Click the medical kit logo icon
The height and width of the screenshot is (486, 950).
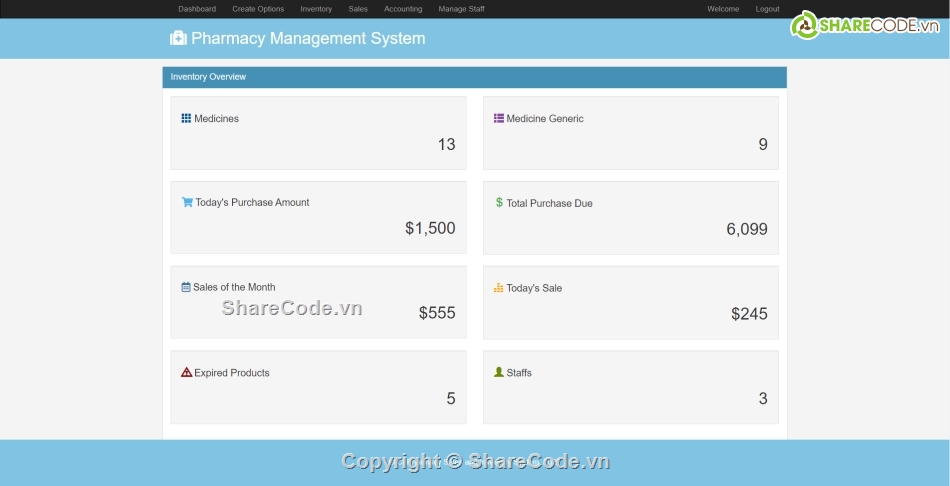coord(178,38)
